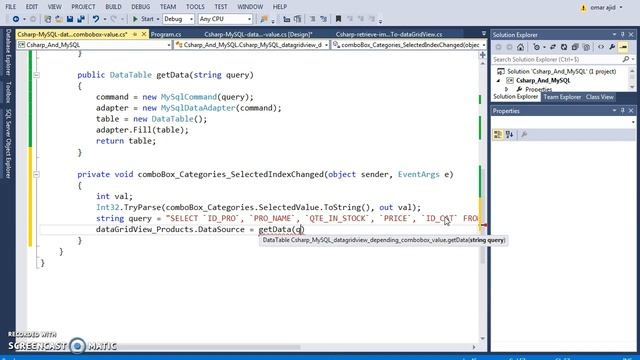
Task: Click the Open File toolbar icon
Action: coord(59,19)
